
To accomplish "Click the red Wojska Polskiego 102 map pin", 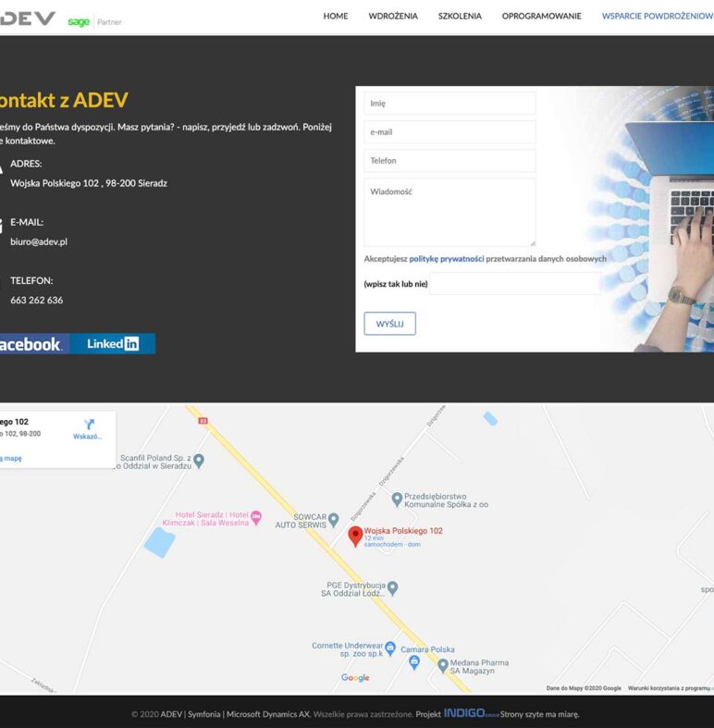I will pyautogui.click(x=355, y=537).
